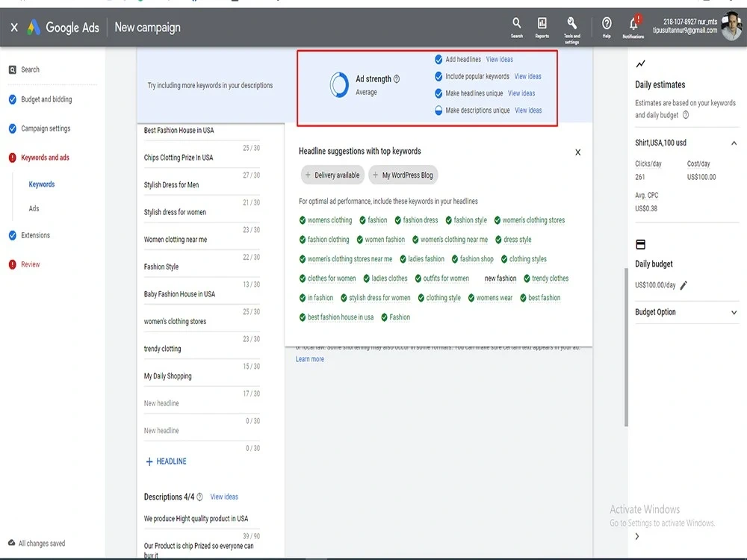
Task: Expand the Budget Option section
Action: [734, 312]
